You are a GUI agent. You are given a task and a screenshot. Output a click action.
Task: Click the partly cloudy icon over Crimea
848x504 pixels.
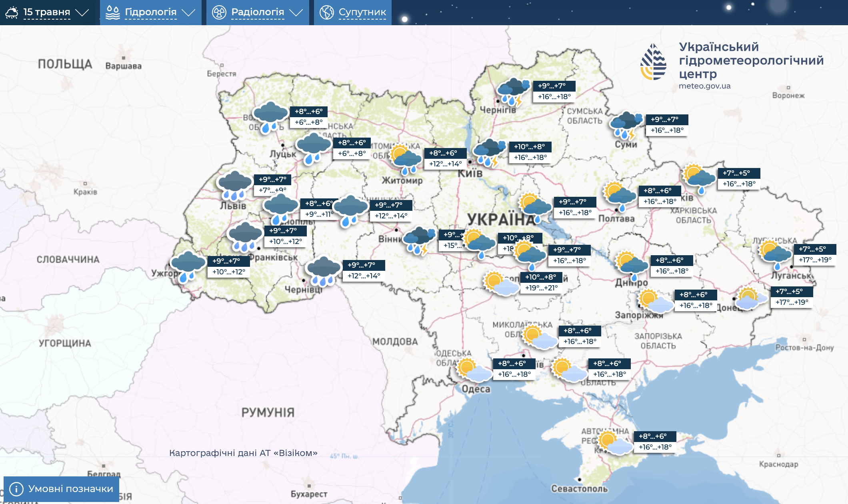(615, 442)
